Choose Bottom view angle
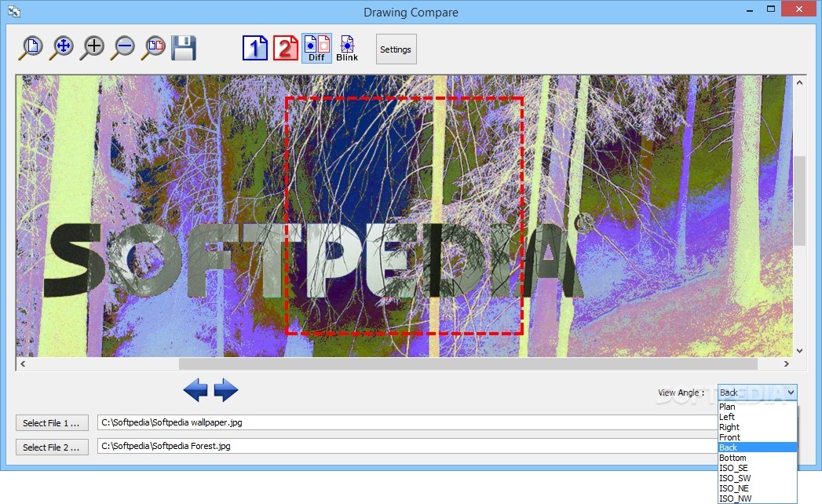Viewport: 822px width, 504px height. 757,458
